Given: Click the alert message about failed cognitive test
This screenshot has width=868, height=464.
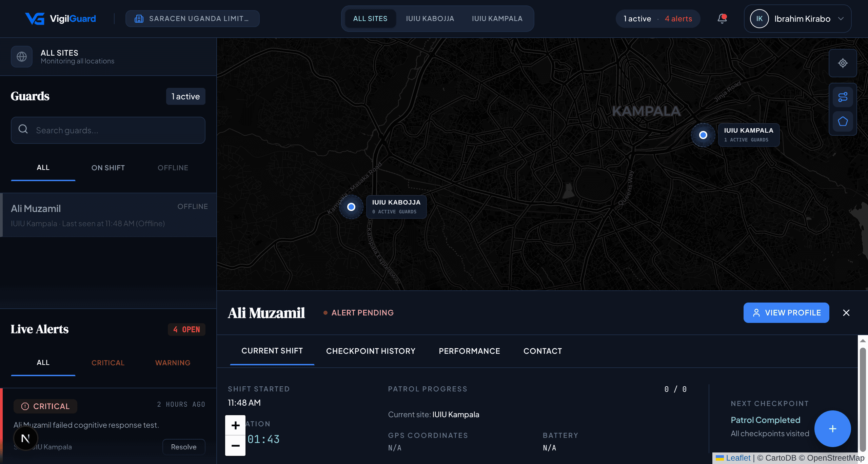Looking at the screenshot, I should click(x=86, y=425).
